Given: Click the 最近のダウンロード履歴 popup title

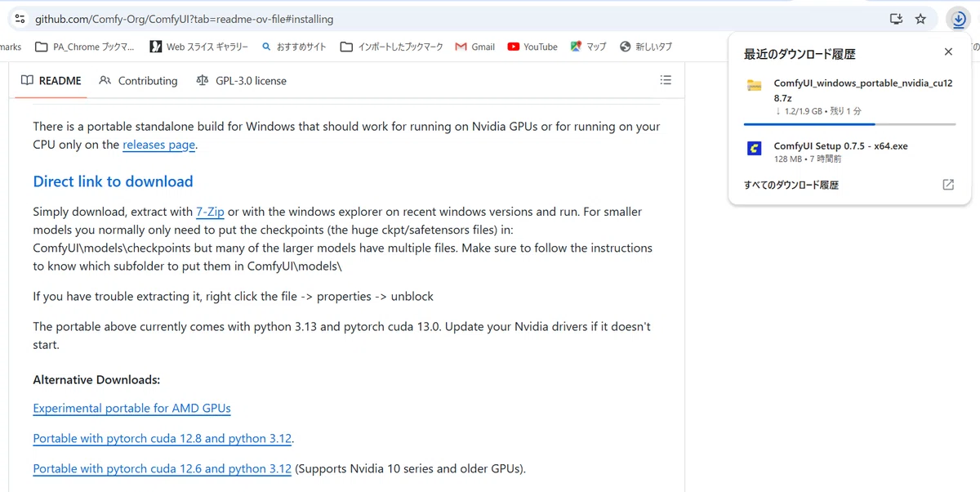Looking at the screenshot, I should pos(800,54).
